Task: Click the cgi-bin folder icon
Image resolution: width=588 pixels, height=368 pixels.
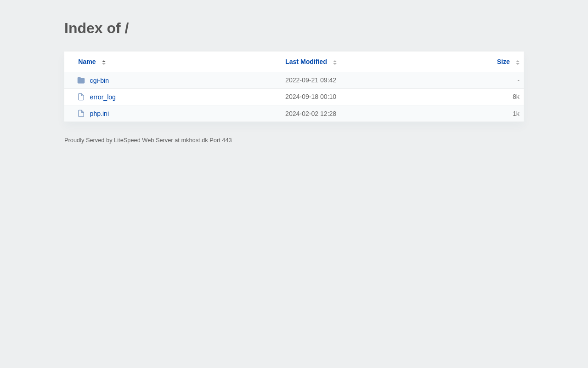Action: click(81, 80)
